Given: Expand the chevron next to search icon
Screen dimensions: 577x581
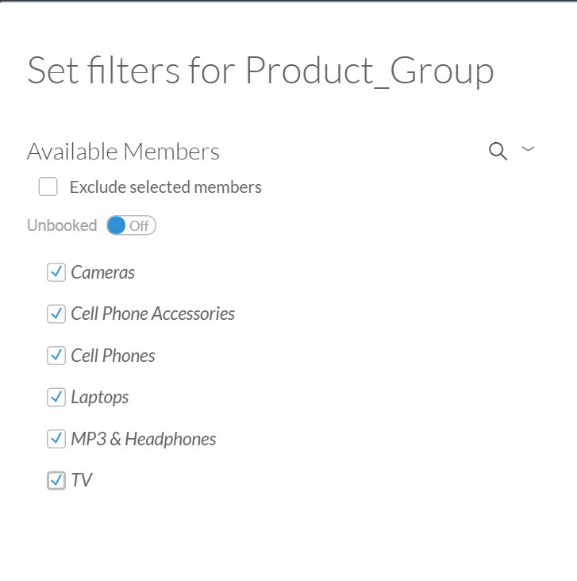Looking at the screenshot, I should [528, 149].
